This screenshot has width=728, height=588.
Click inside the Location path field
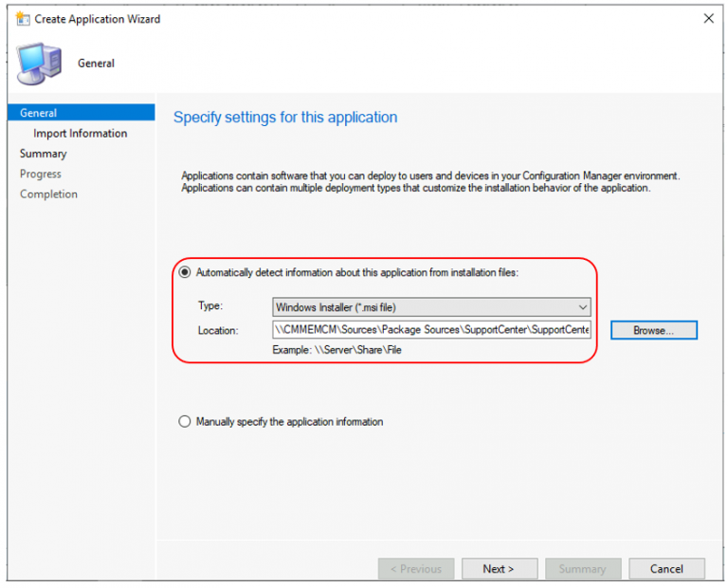point(431,330)
